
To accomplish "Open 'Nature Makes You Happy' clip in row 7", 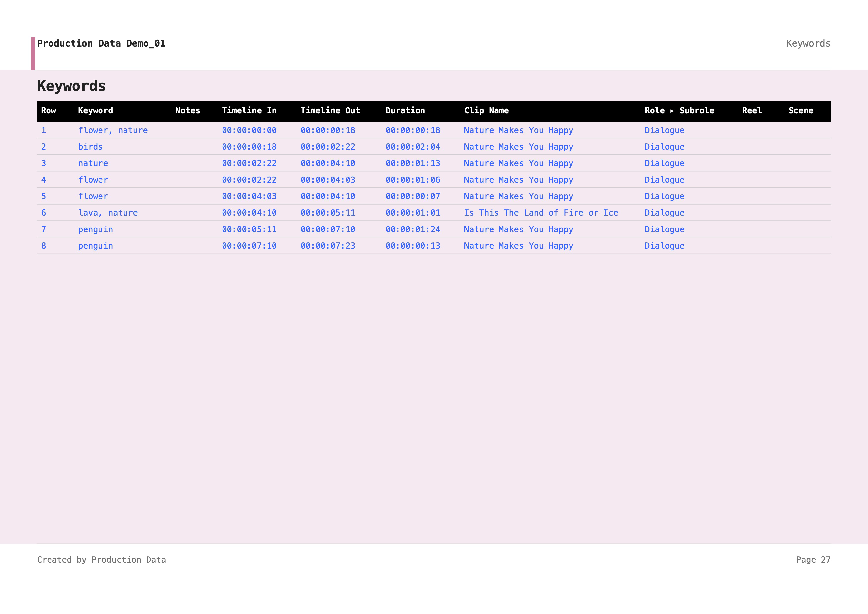I will tap(519, 230).
